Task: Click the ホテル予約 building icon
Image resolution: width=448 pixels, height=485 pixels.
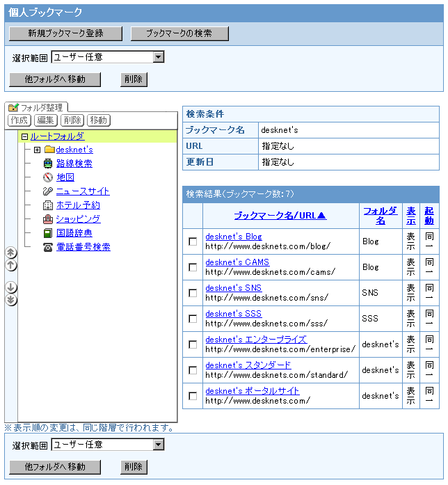Action: (x=48, y=205)
